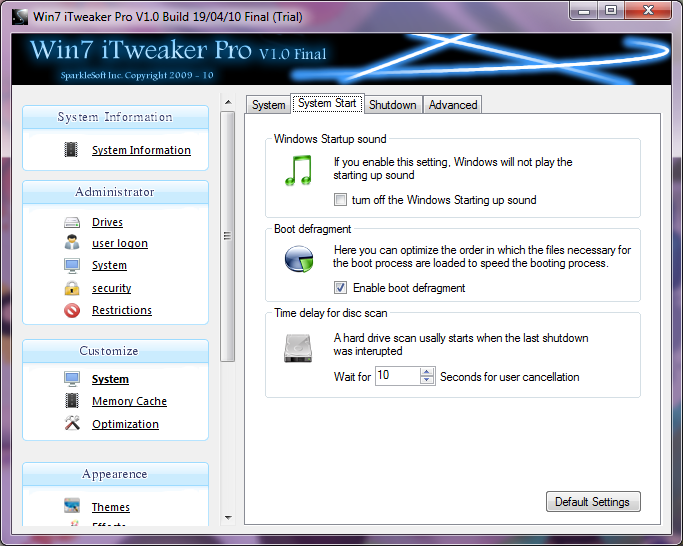Screen dimensions: 683x546
Task: Switch to the System tab
Action: (268, 105)
